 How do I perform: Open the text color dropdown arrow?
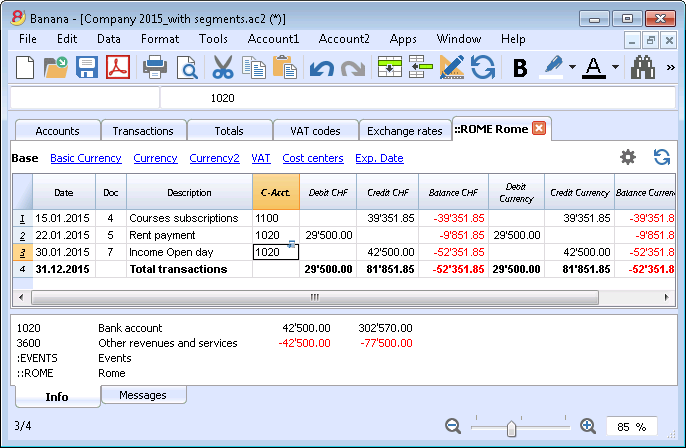pyautogui.click(x=615, y=67)
